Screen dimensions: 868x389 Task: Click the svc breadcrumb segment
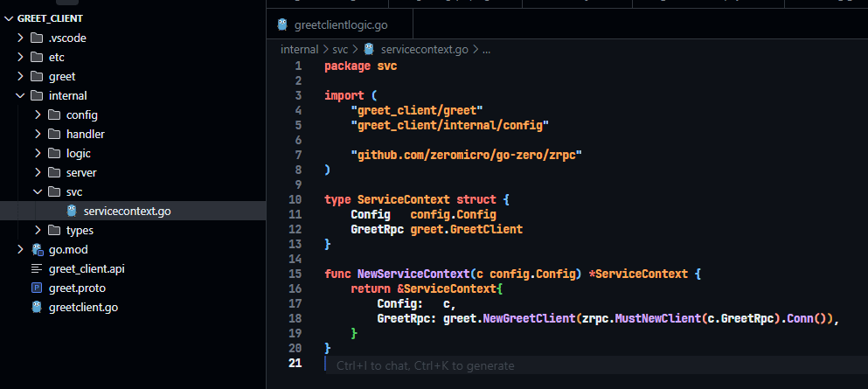point(339,49)
